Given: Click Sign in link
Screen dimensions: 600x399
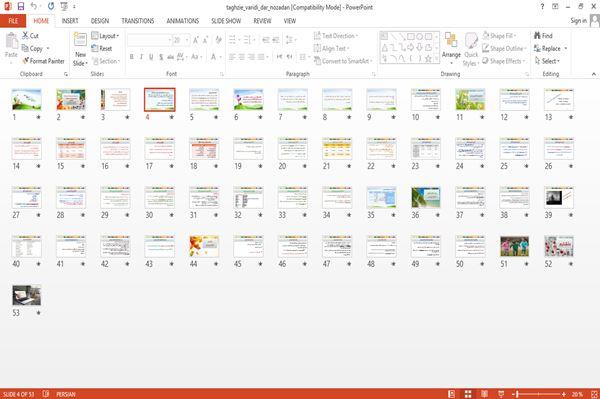Looking at the screenshot, I should point(578,21).
